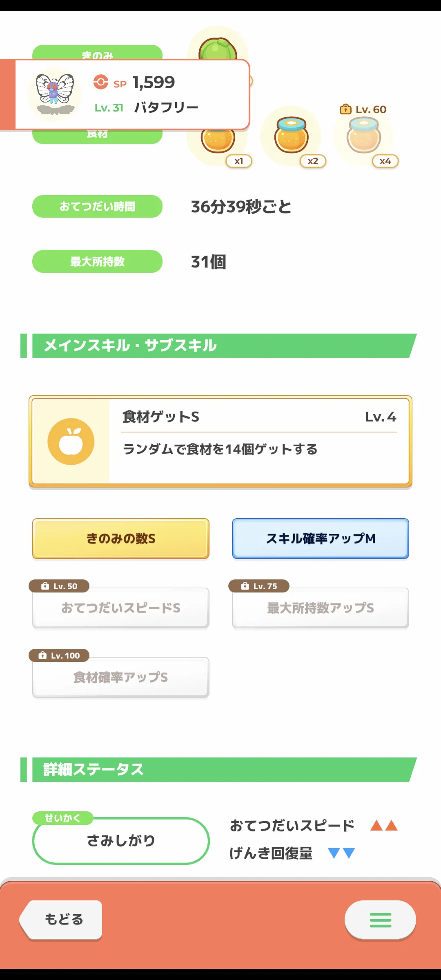
Task: Tap locked 食材確率アップS skill
Action: click(x=121, y=677)
